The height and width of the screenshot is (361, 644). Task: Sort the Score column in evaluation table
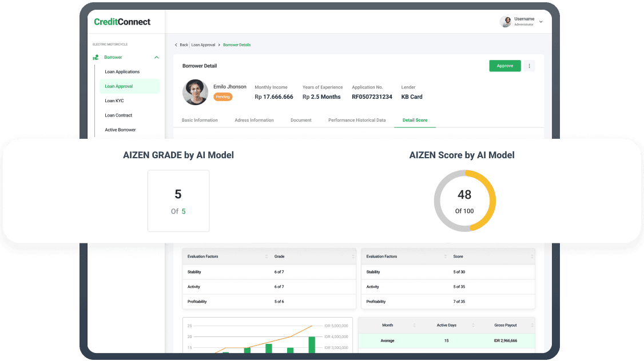(x=532, y=256)
